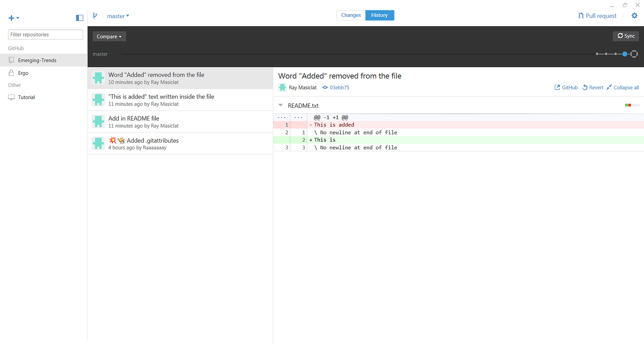644x344 pixels.
Task: Copy commit hash 03ebb75
Action: pos(339,88)
